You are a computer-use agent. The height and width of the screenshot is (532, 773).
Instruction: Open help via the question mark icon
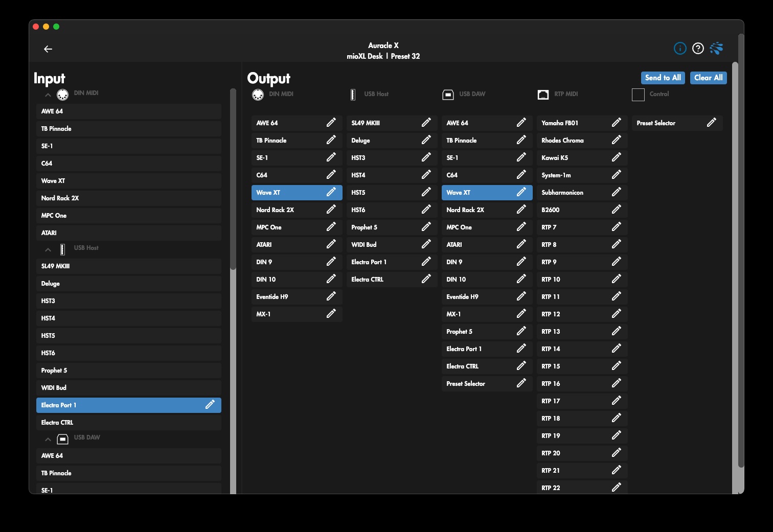click(x=697, y=48)
